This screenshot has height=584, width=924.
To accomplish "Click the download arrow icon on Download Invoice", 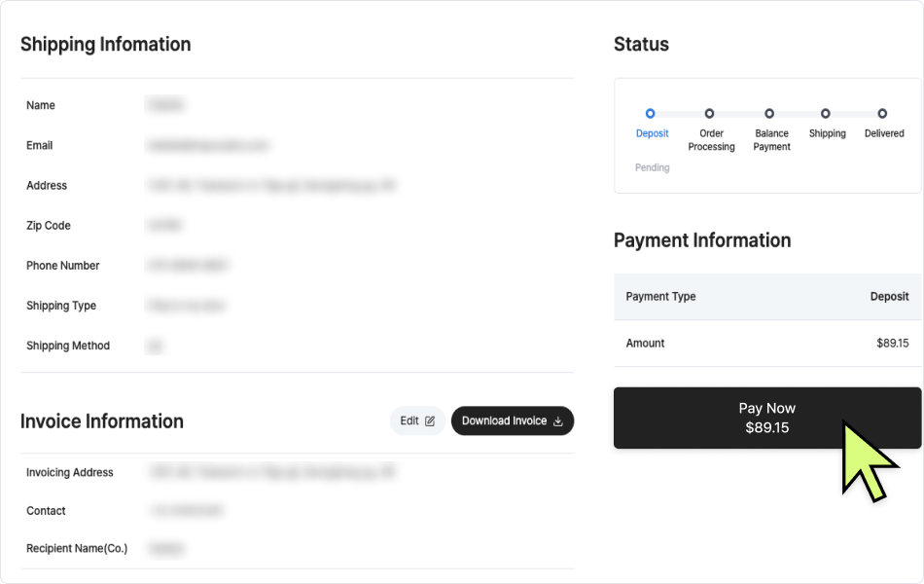I will click(x=558, y=421).
